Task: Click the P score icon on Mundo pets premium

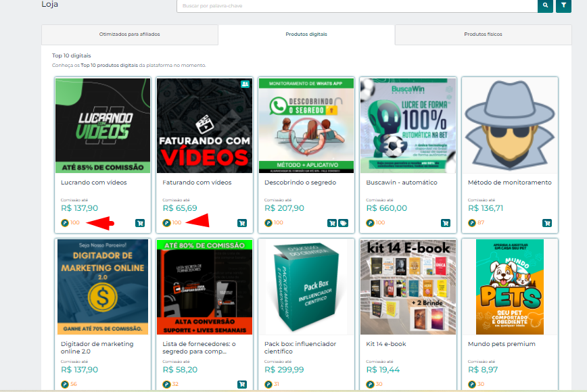Action: coord(472,385)
